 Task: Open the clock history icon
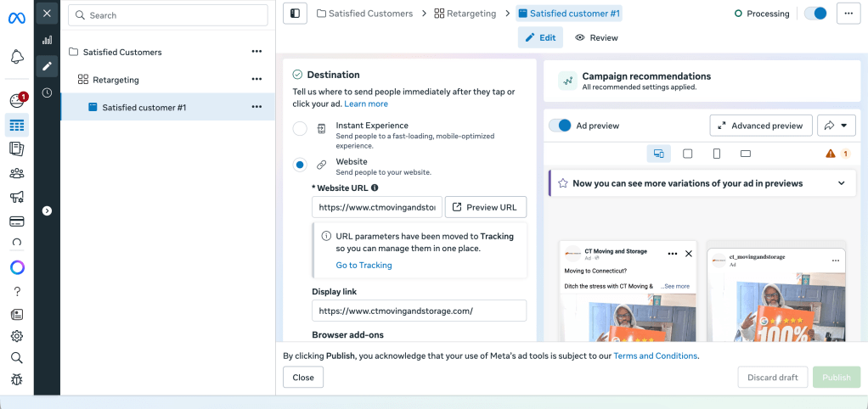[47, 92]
